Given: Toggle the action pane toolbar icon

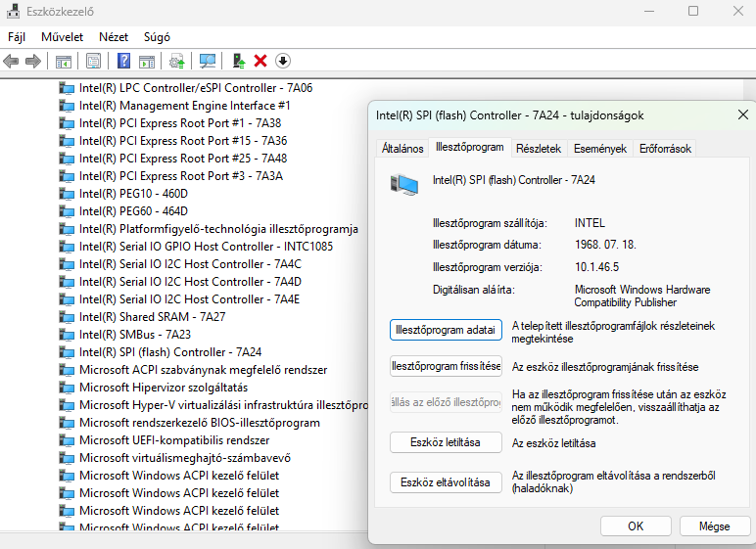Looking at the screenshot, I should (x=147, y=62).
